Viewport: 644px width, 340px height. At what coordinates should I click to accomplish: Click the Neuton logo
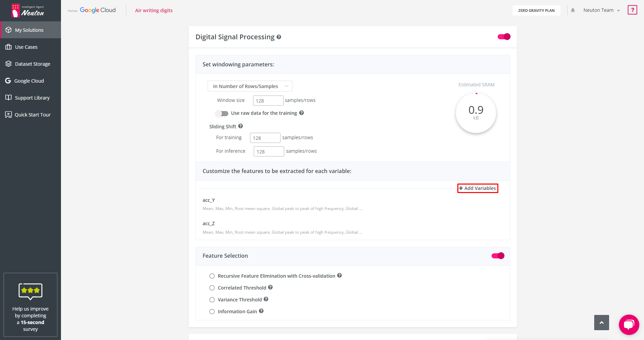tap(27, 10)
